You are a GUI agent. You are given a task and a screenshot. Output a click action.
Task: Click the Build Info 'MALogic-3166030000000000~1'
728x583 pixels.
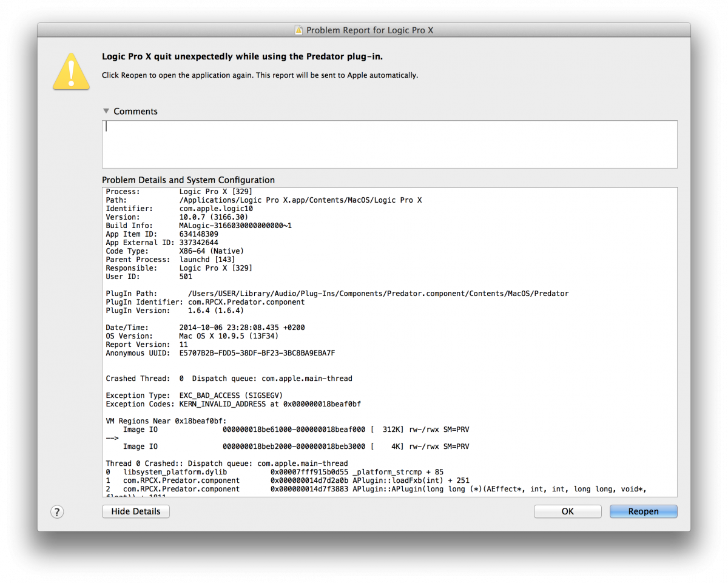click(235, 226)
